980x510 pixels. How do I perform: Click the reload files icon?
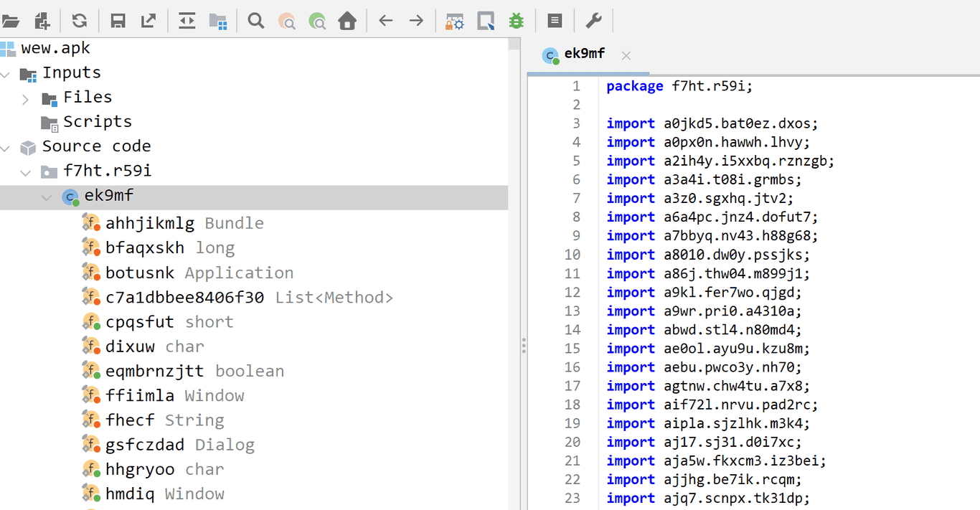click(79, 21)
